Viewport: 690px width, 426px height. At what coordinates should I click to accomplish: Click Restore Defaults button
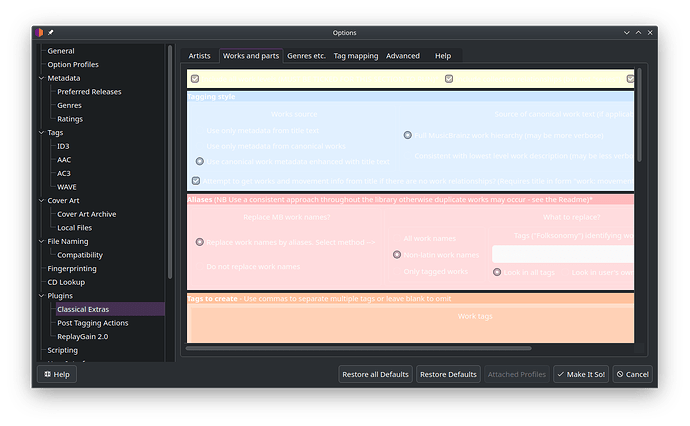[x=448, y=374]
